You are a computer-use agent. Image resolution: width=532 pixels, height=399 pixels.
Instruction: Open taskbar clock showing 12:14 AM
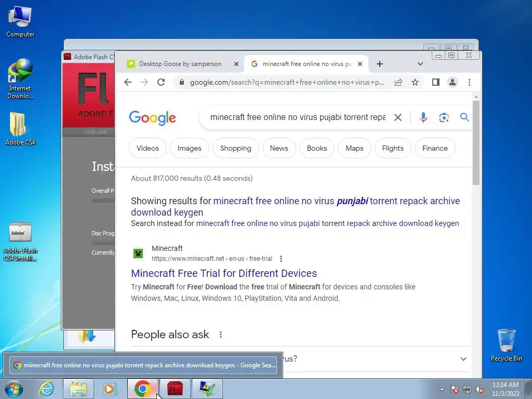pyautogui.click(x=506, y=389)
